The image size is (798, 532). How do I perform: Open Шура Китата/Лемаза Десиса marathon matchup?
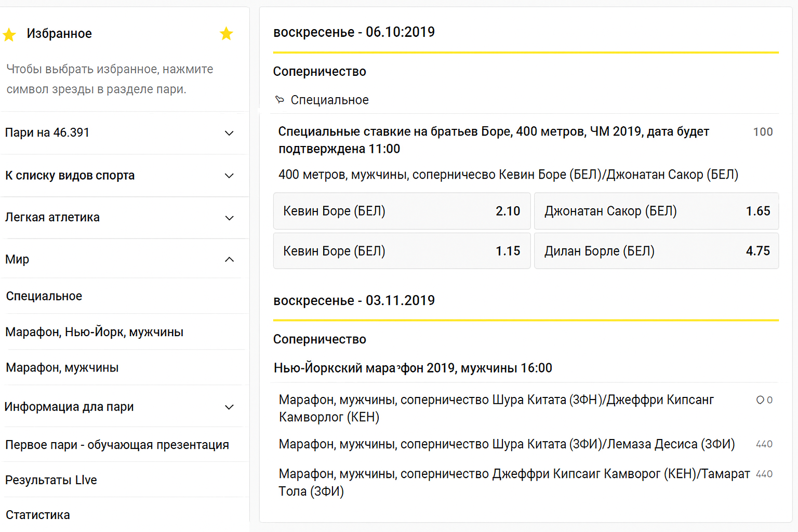[507, 444]
